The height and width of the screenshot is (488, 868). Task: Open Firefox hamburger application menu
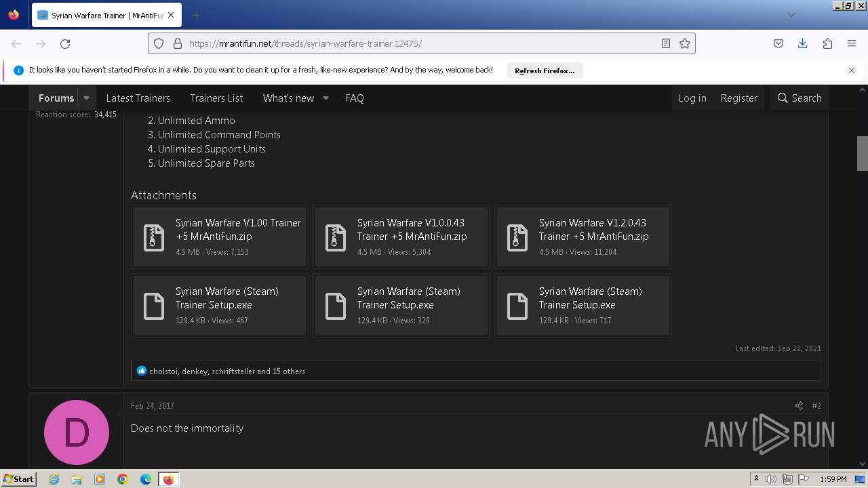click(852, 43)
